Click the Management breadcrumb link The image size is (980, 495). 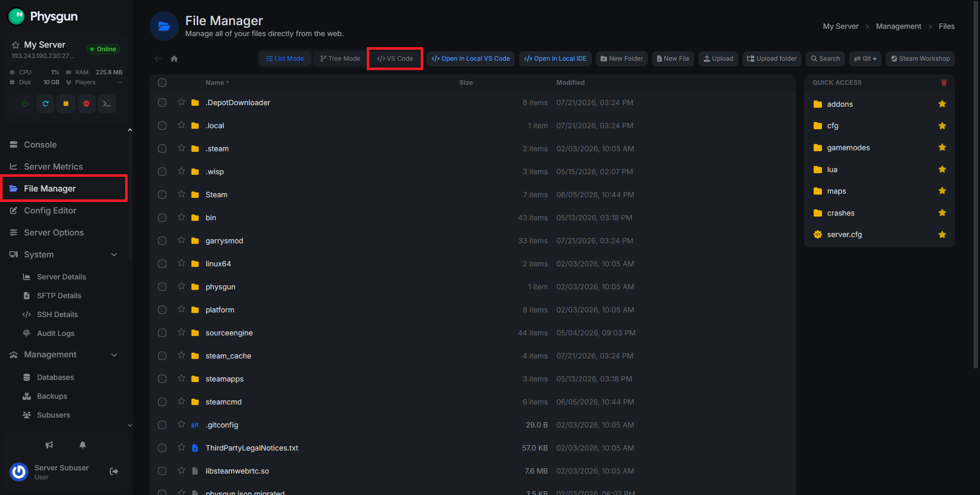pos(898,26)
